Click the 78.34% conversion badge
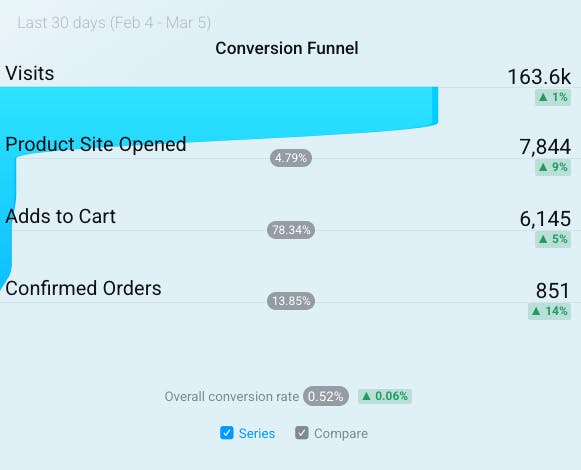The image size is (581, 470). click(291, 230)
